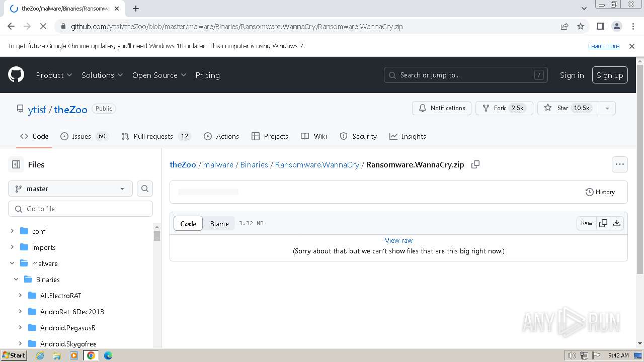The height and width of the screenshot is (362, 644).
Task: Click the Notifications button
Action: click(x=442, y=108)
